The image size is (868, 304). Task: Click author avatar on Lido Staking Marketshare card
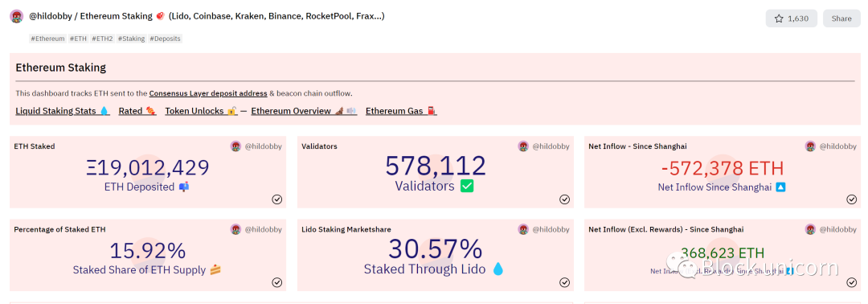523,229
